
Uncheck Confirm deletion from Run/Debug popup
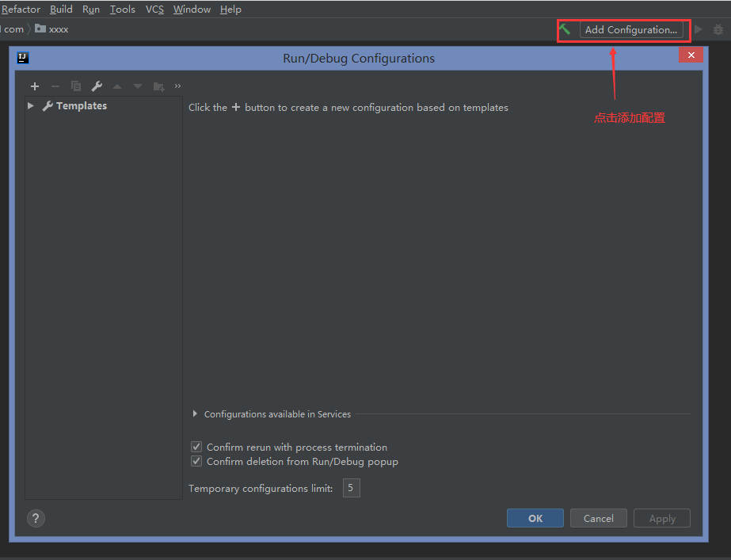pyautogui.click(x=196, y=462)
